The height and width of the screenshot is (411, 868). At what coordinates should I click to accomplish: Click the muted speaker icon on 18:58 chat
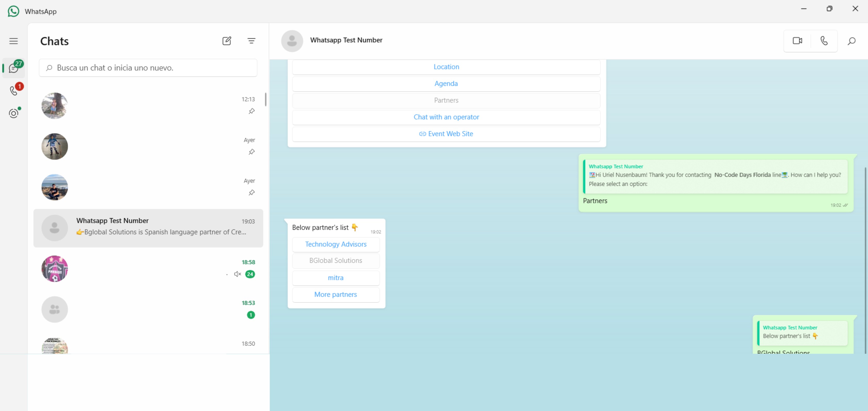click(x=238, y=274)
